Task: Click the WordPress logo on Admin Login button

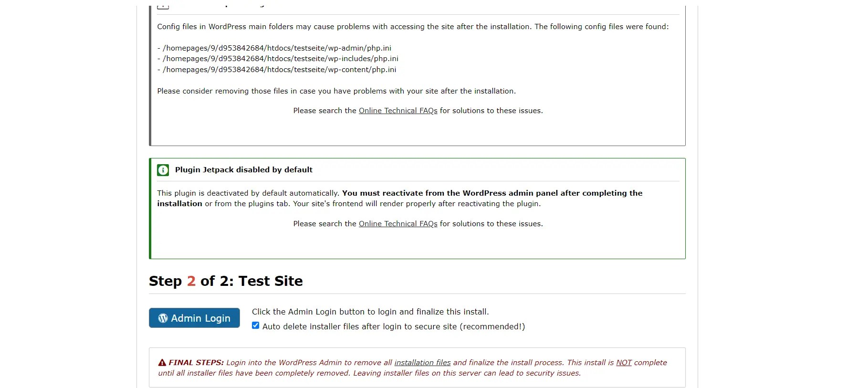Action: click(x=163, y=318)
